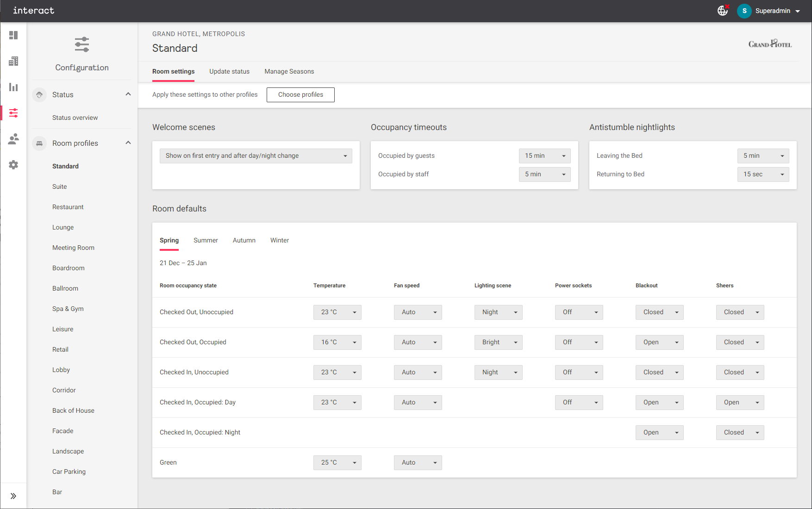
Task: Collapse the Status section
Action: (128, 94)
